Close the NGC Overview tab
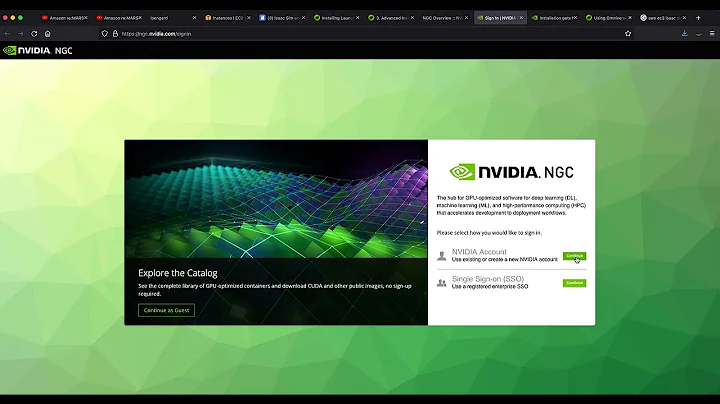The width and height of the screenshot is (720, 404). (x=467, y=18)
